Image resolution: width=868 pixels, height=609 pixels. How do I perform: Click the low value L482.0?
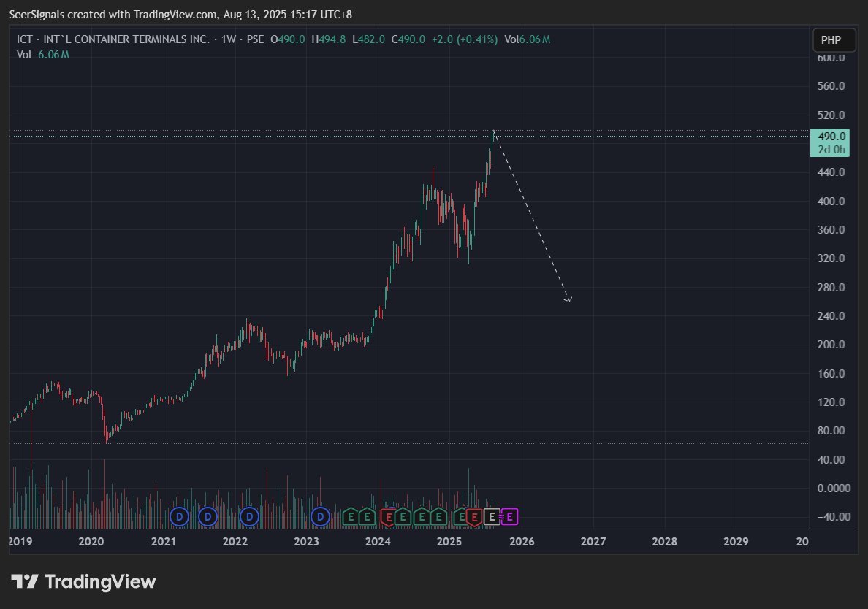point(368,39)
